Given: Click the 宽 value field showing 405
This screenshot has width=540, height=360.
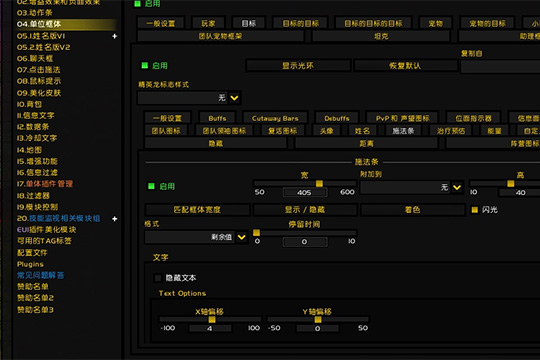Looking at the screenshot, I should tap(304, 193).
